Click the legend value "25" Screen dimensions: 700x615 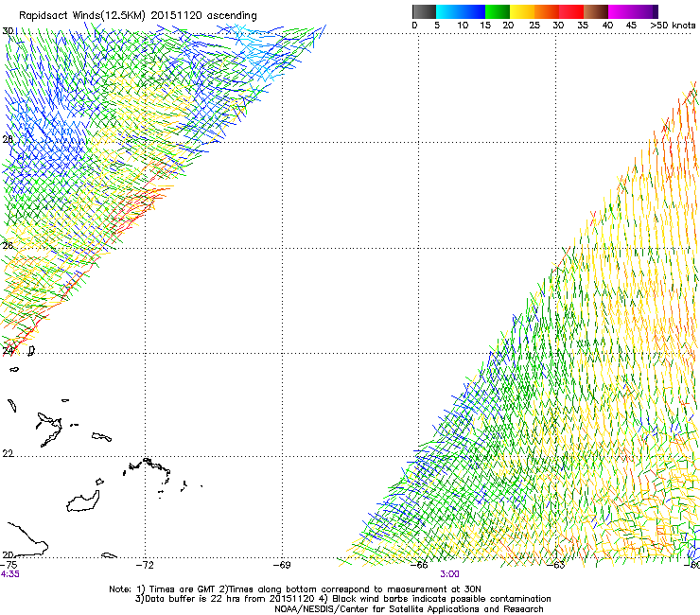(534, 25)
